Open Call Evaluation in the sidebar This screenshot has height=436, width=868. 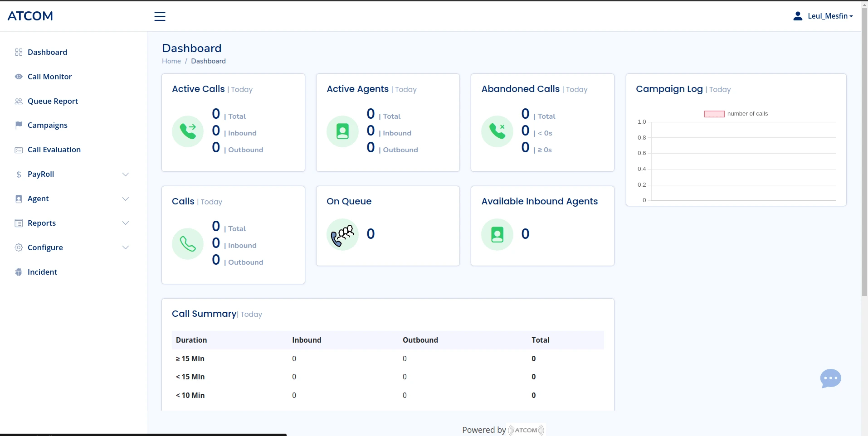(x=54, y=150)
